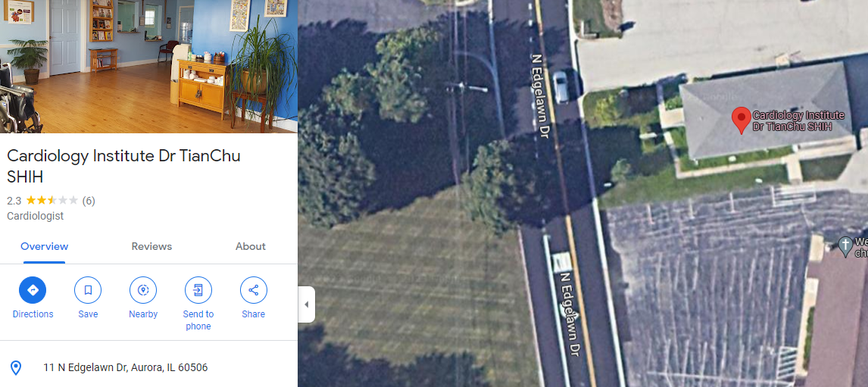Collapse the side panel with arrow
868x387 pixels.
click(306, 304)
